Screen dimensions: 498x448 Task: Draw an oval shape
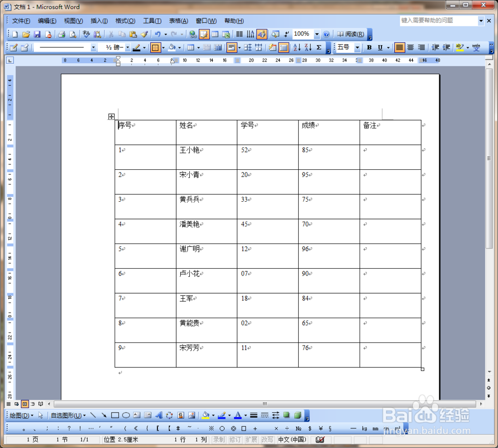(x=126, y=415)
